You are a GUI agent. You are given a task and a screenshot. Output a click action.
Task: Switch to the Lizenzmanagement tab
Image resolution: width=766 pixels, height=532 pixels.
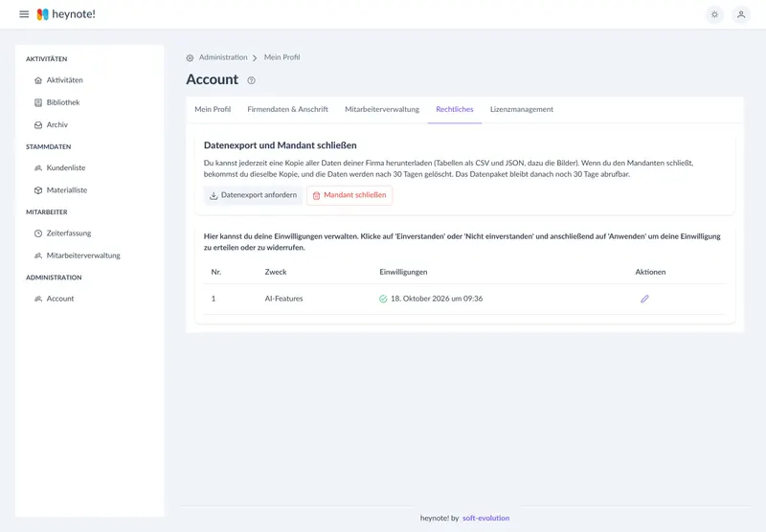click(522, 109)
